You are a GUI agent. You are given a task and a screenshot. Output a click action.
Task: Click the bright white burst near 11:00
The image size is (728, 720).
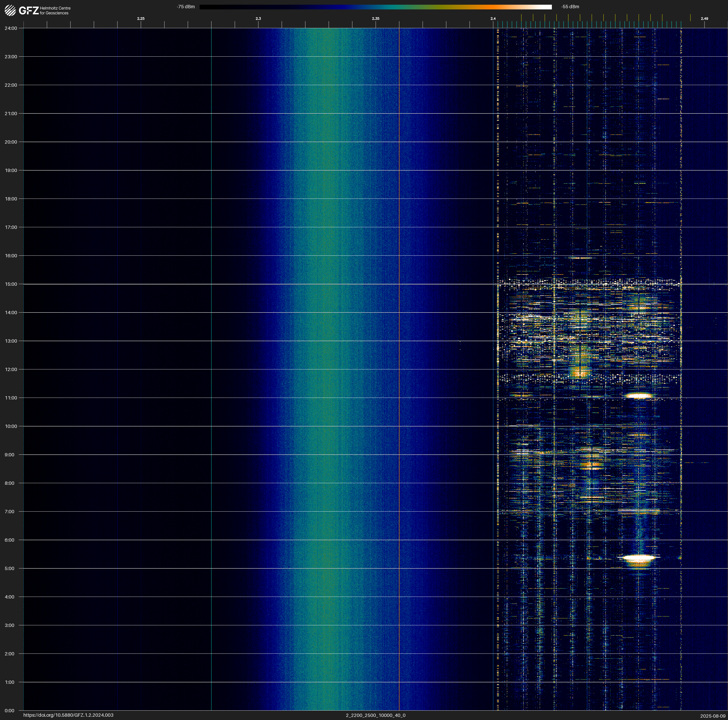tap(639, 396)
